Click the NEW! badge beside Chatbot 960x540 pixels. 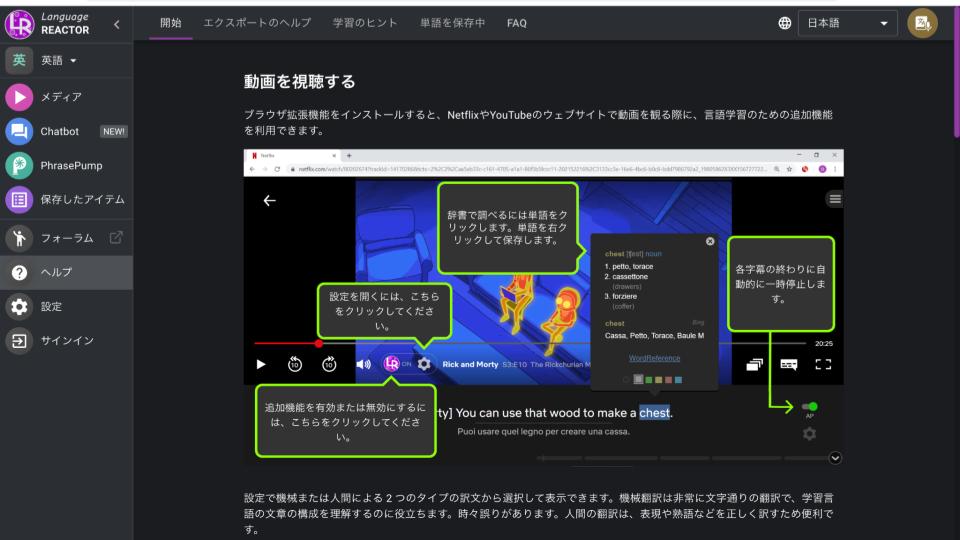point(114,131)
